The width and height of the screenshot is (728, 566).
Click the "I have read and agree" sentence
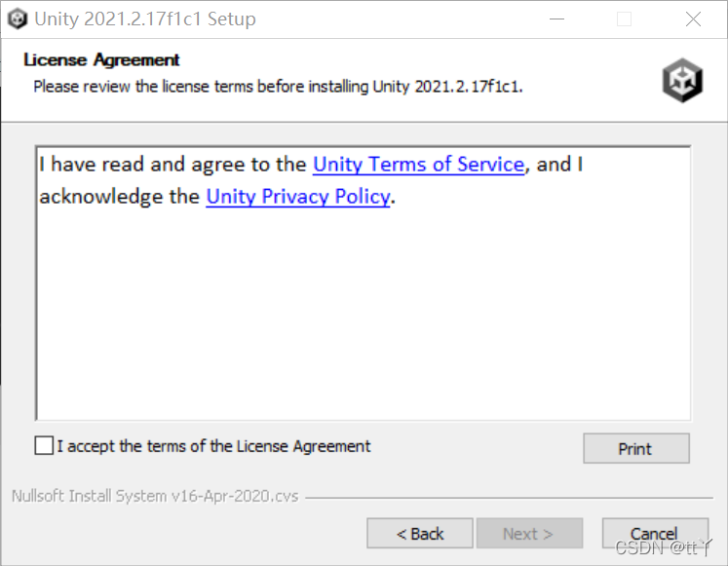click(x=311, y=180)
